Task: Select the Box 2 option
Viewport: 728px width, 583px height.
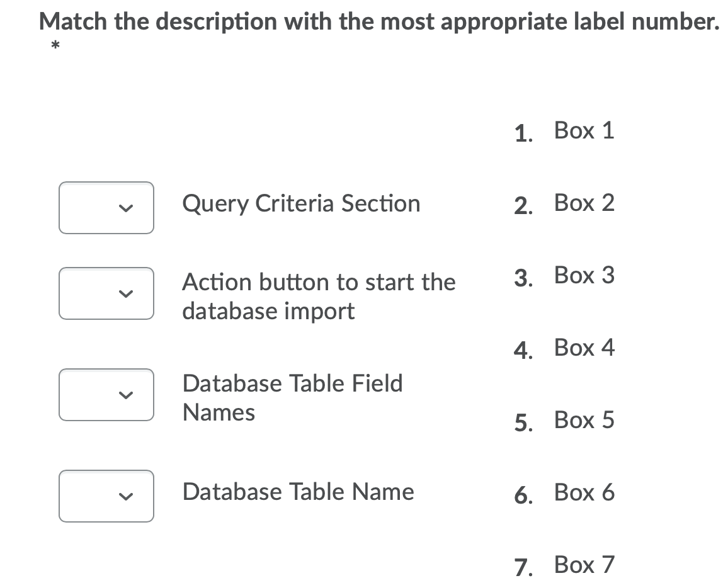Action: (584, 203)
